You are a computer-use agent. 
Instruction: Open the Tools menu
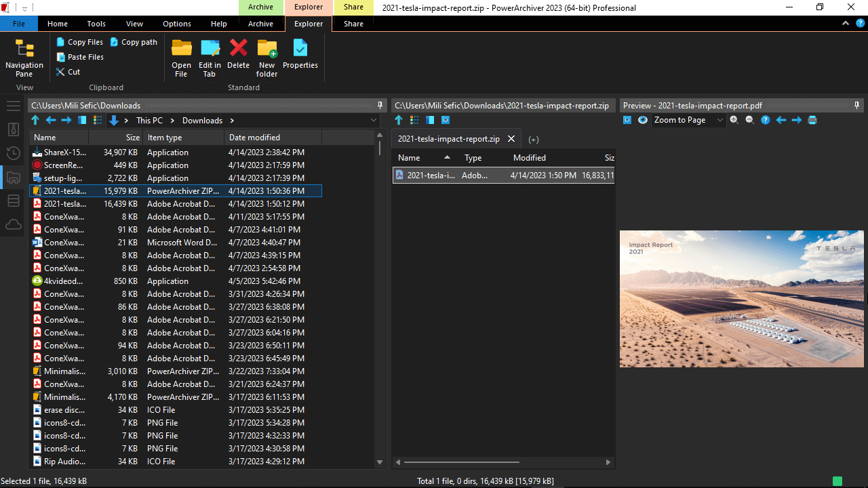[96, 24]
